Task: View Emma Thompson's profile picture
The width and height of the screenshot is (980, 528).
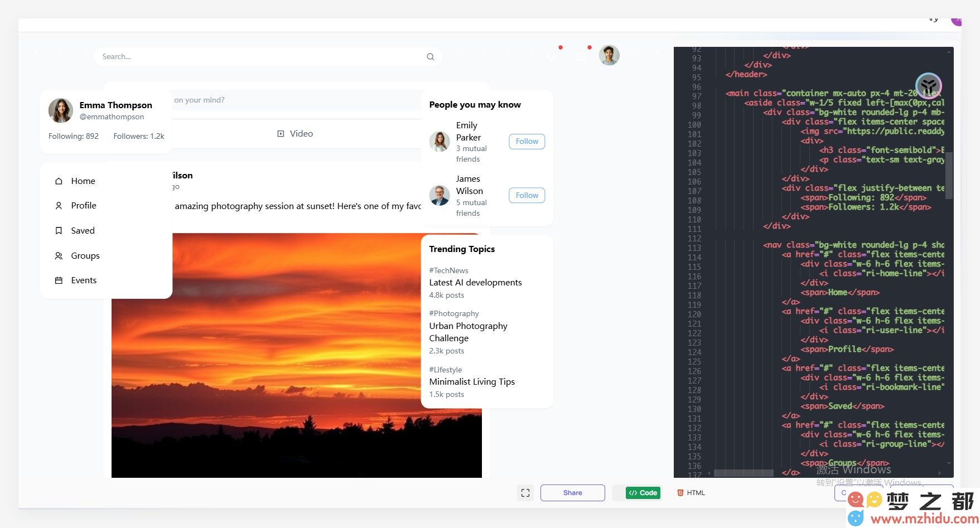Action: coord(61,110)
